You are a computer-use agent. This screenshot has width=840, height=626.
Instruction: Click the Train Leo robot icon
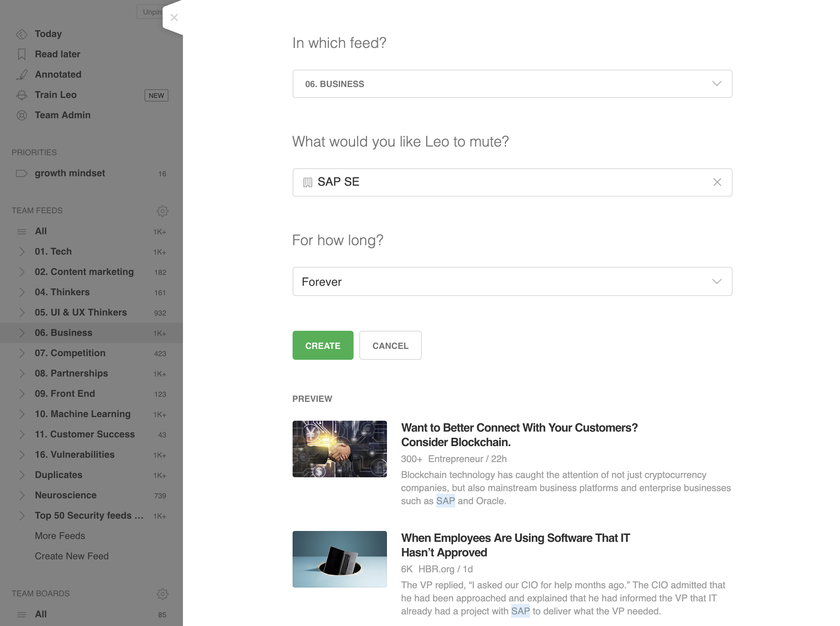[22, 95]
